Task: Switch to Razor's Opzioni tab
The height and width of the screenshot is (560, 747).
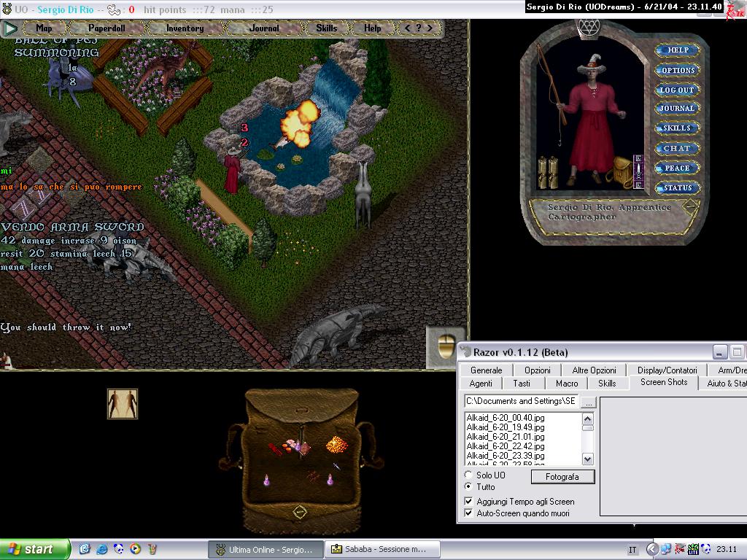Action: click(x=538, y=370)
